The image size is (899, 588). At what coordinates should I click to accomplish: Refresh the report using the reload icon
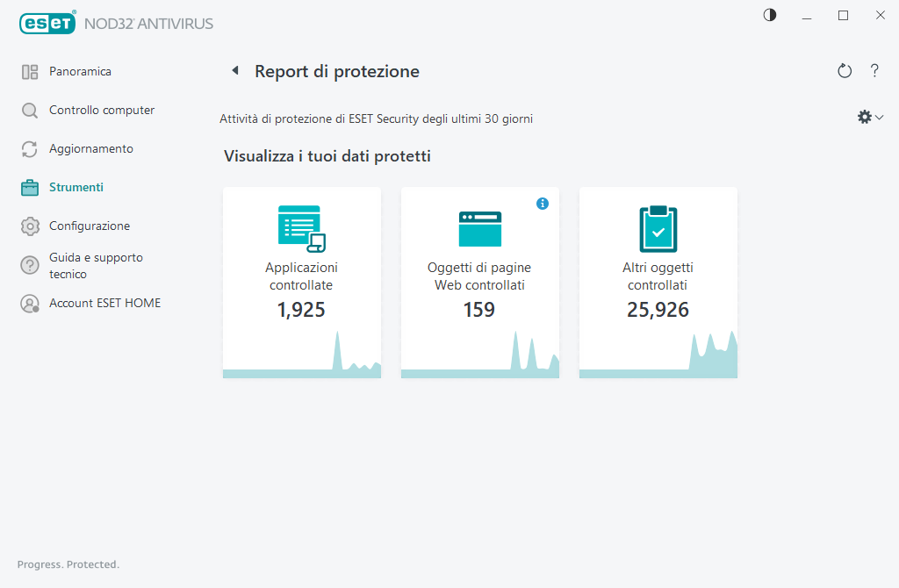coord(845,70)
